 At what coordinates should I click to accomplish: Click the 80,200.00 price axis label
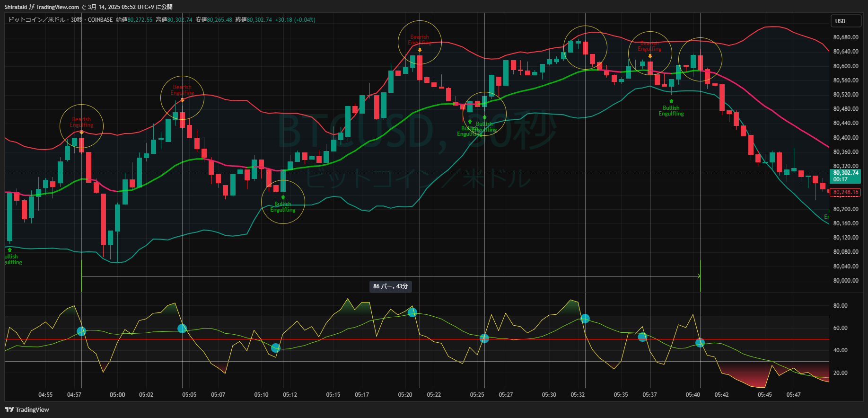point(845,209)
